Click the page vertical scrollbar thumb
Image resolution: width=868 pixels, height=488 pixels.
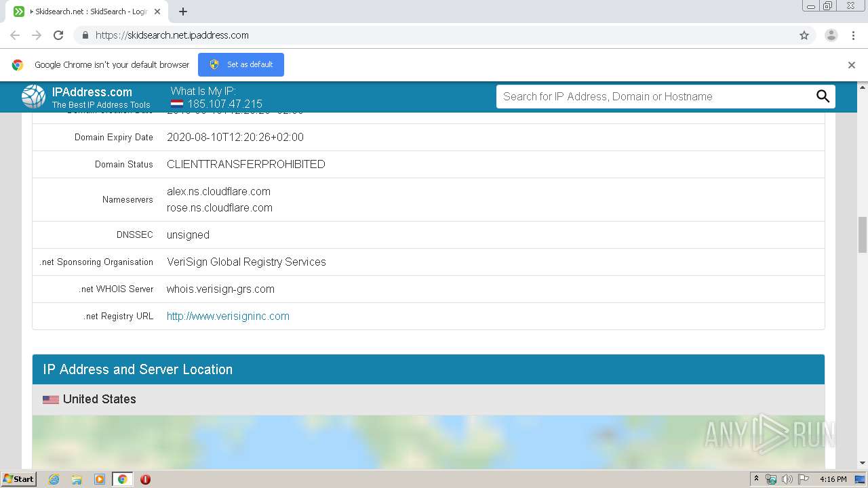863,235
